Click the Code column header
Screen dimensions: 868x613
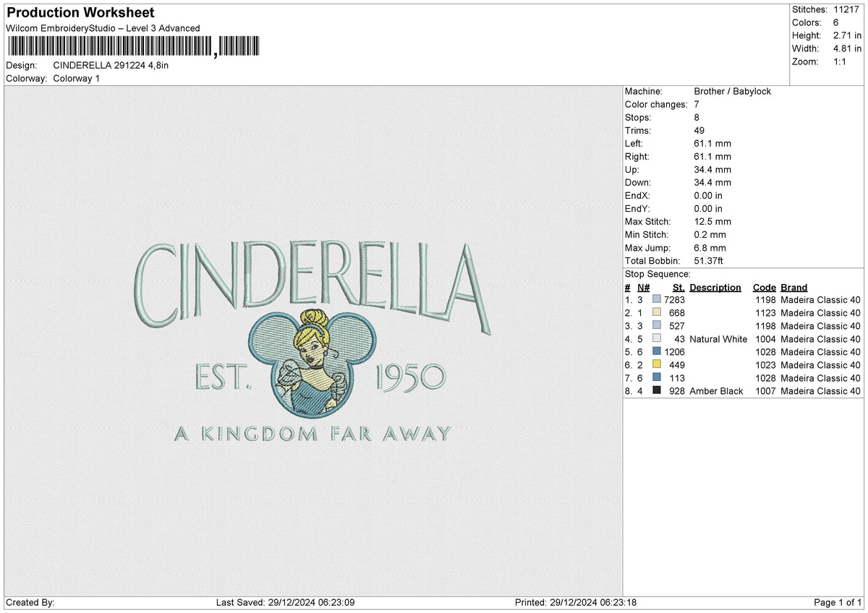pos(765,288)
